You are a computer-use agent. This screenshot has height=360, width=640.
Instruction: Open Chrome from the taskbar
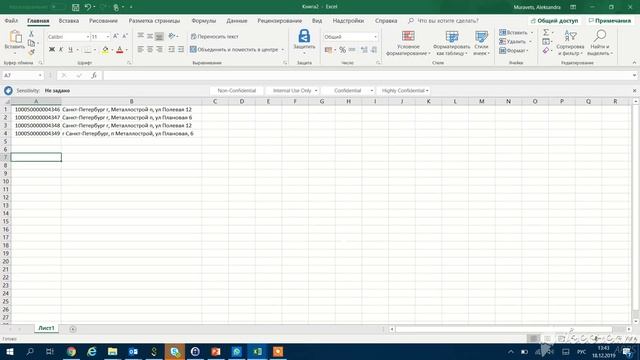71,351
